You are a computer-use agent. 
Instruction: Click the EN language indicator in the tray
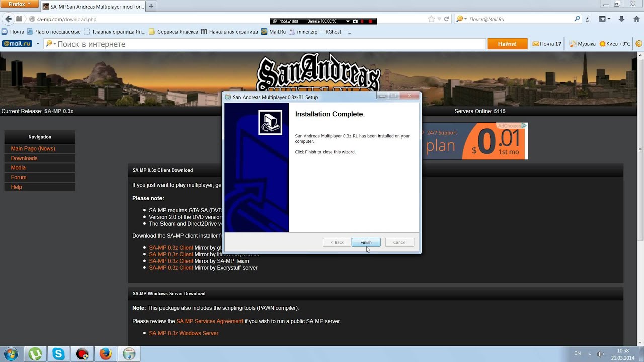click(578, 354)
